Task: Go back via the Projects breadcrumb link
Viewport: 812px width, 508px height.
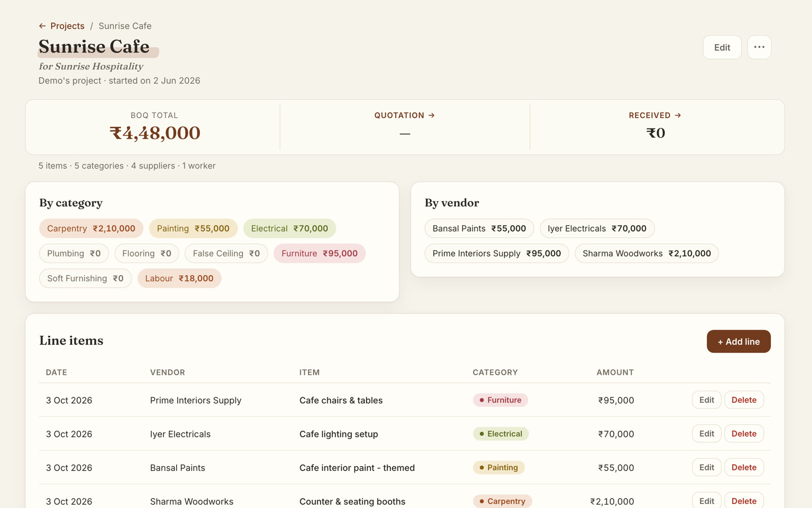Action: (x=62, y=26)
